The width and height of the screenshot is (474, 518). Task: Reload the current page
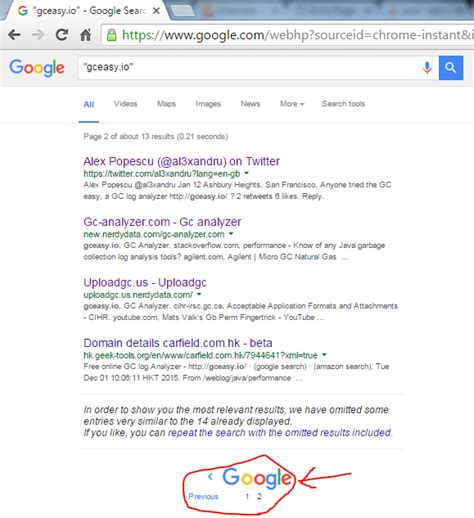click(62, 35)
